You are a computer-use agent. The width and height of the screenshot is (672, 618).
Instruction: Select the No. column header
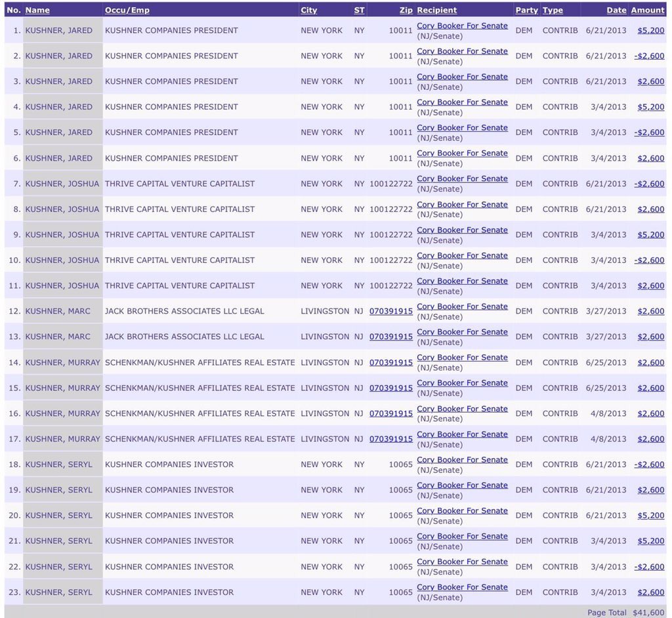point(14,10)
